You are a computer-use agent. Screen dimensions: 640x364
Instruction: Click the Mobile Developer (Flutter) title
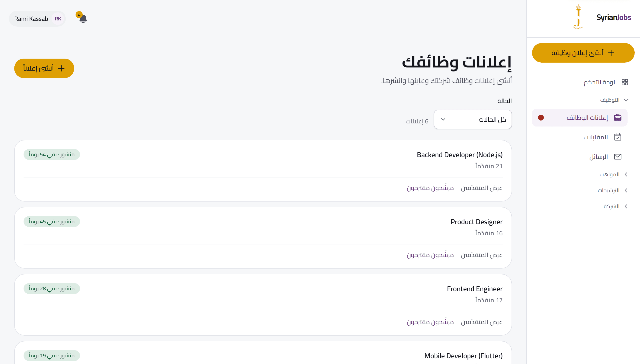pos(463,356)
